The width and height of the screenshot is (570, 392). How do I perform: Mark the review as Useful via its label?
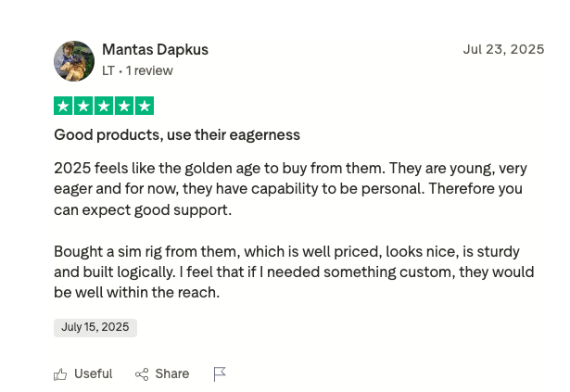click(x=93, y=374)
